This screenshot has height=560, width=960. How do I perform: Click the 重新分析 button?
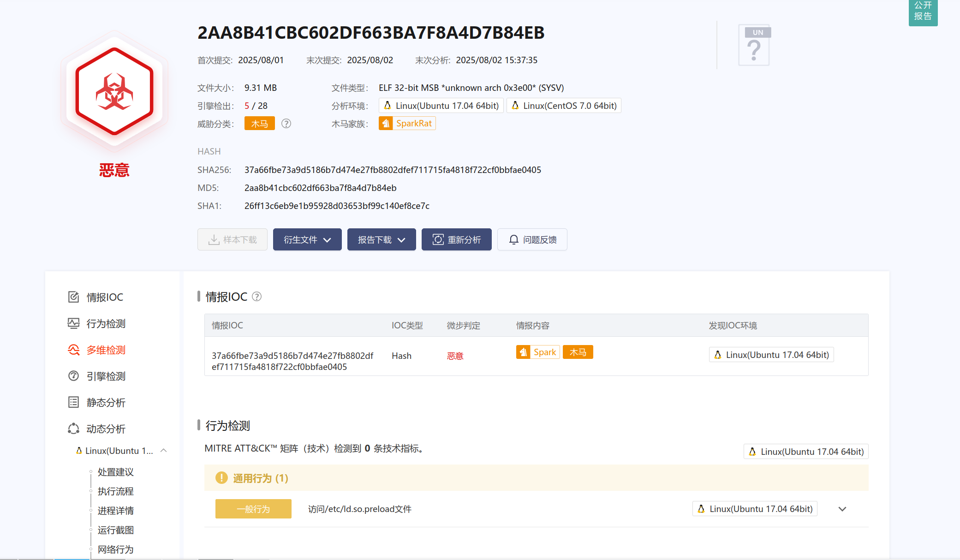click(x=456, y=239)
